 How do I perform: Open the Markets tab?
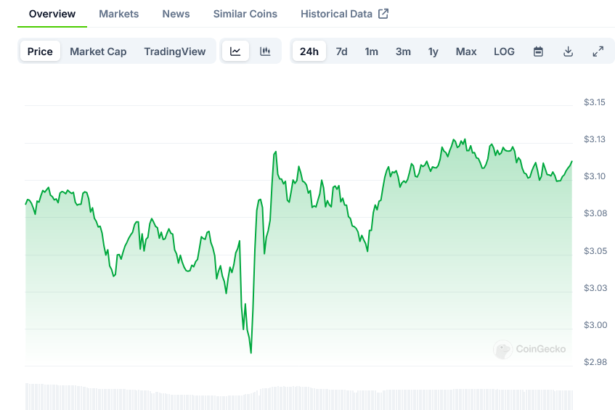point(119,14)
